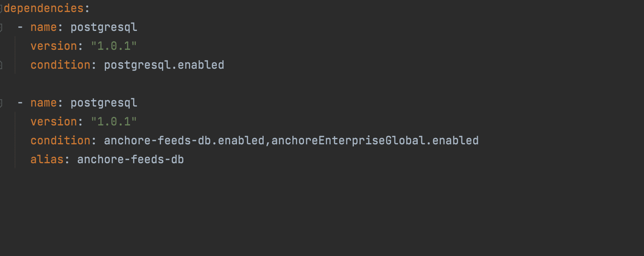Click the first version key
Screen dimensions: 644x256
coord(54,46)
